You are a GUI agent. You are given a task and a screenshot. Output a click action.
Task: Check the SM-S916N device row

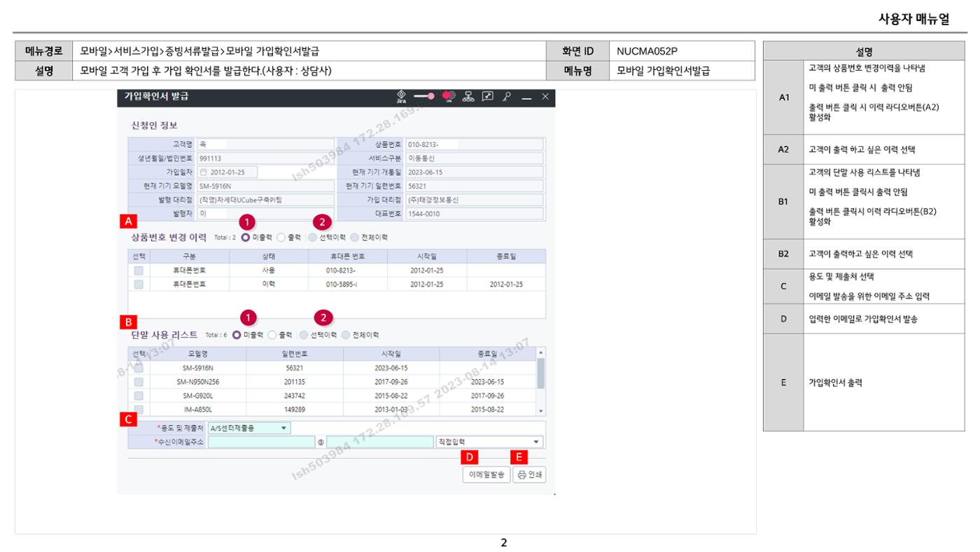[x=139, y=368]
